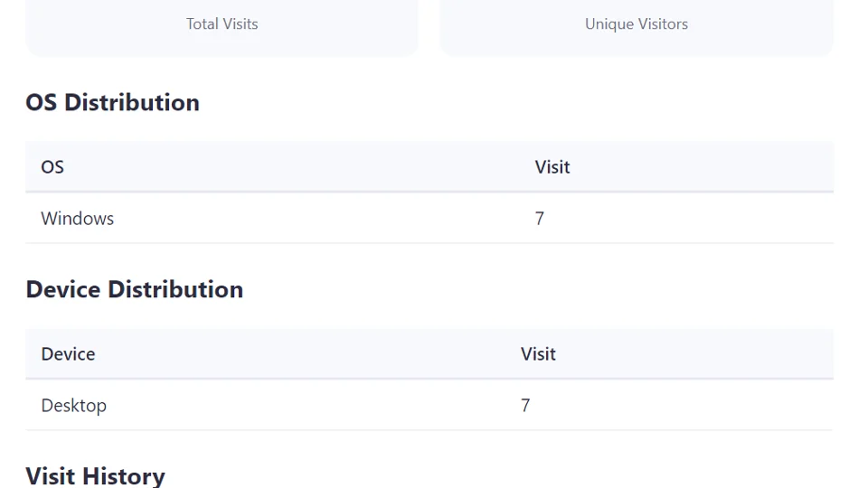Click the OS column header
This screenshot has width=868, height=488.
[x=52, y=167]
